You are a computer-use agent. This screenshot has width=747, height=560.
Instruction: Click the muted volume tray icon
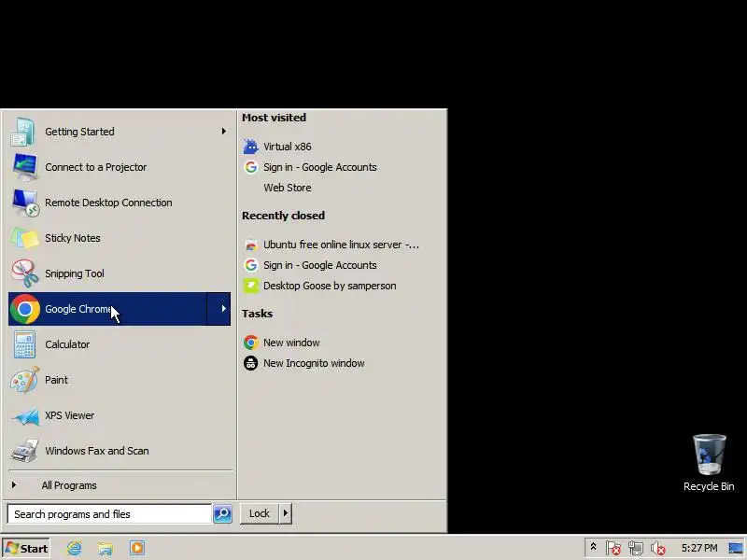pos(657,548)
